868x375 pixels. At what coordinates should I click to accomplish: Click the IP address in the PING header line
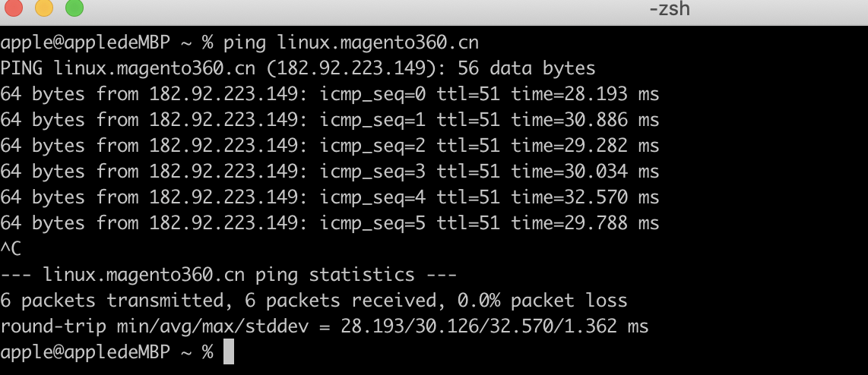(x=355, y=68)
